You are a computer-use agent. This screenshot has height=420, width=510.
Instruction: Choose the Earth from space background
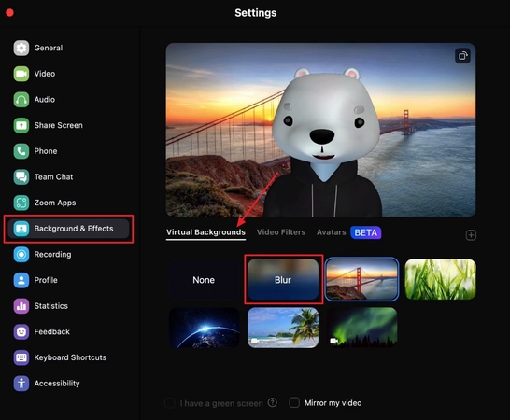point(205,328)
